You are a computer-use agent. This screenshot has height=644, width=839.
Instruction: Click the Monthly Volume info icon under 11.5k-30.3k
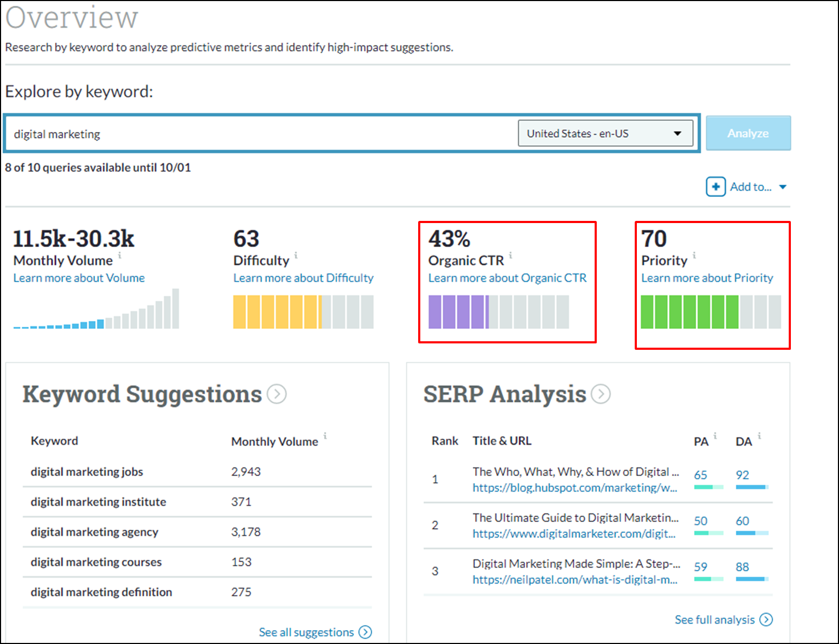click(120, 255)
